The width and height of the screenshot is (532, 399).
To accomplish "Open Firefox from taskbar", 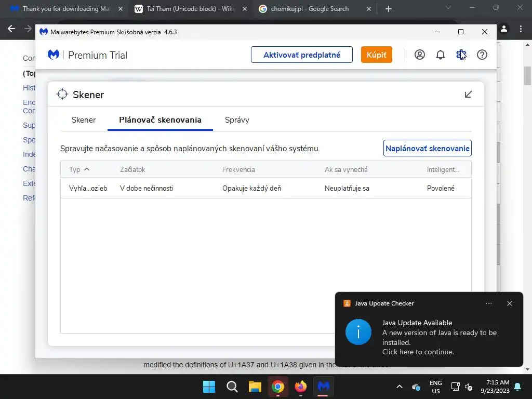I will coord(301,387).
